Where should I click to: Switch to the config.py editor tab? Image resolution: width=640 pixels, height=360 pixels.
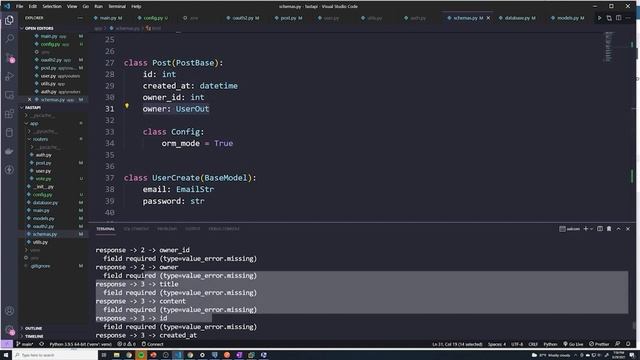[153, 18]
